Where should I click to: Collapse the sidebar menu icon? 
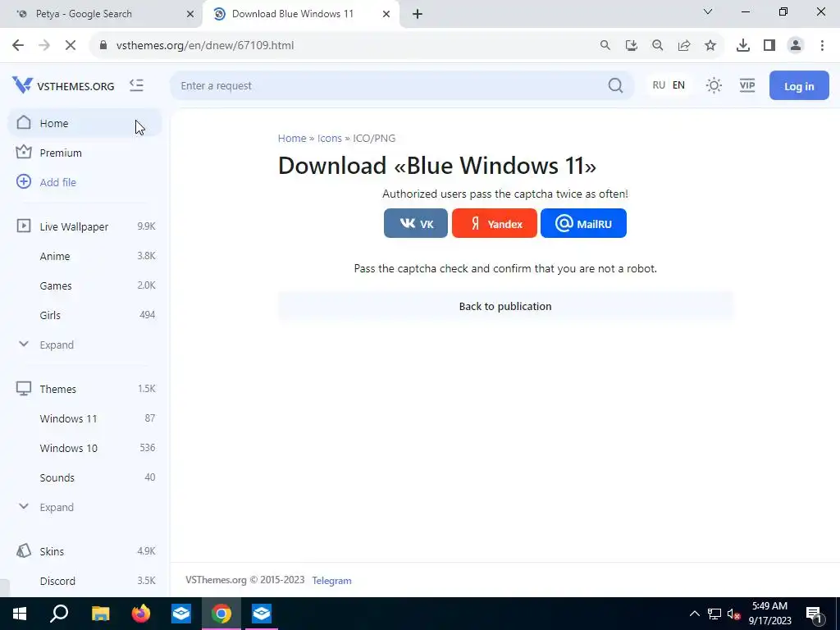tap(136, 85)
